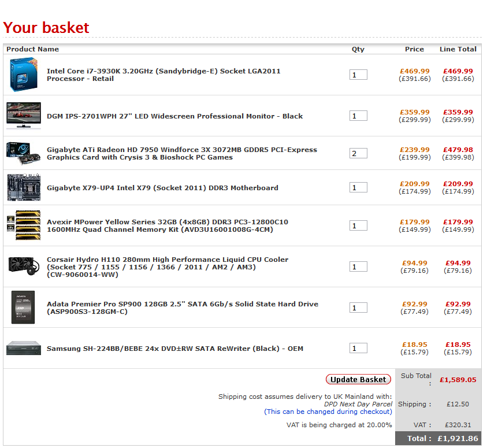Click the Adata SSD product thumbnail
This screenshot has width=487, height=448.
coord(24,308)
